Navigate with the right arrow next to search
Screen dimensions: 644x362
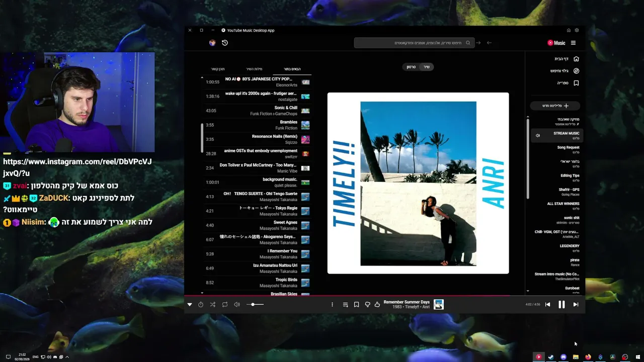478,43
